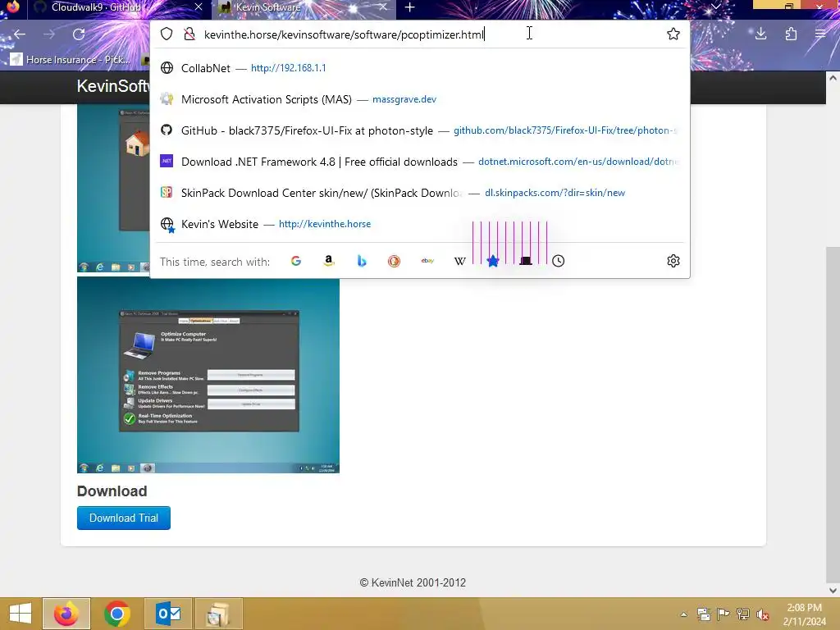
Task: Search this time with Amazon
Action: (329, 261)
